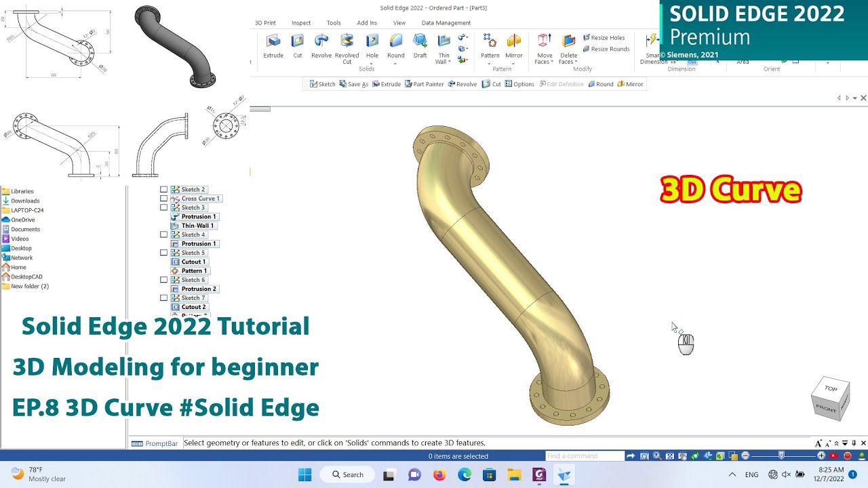Open the Tools ribbon tab
868x488 pixels.
click(334, 23)
